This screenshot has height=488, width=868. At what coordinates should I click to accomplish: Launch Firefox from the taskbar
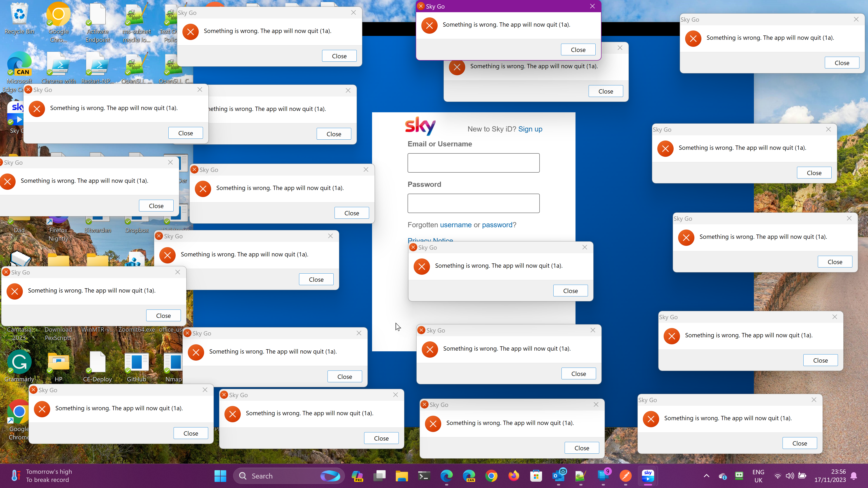click(x=514, y=476)
